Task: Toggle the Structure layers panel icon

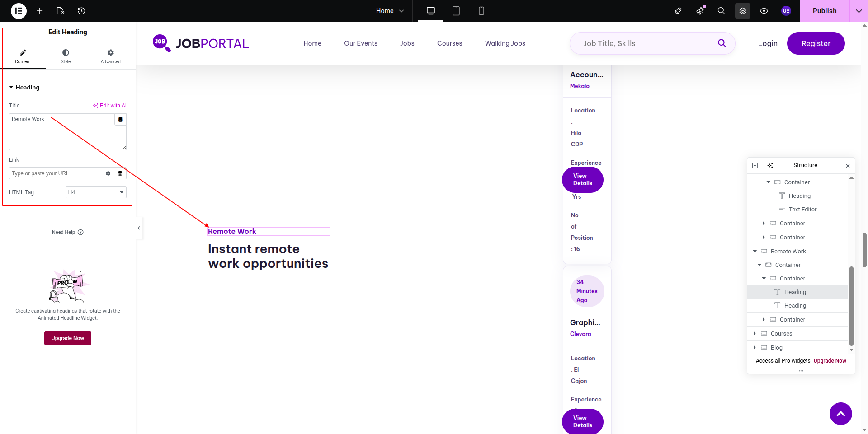Action: coord(742,11)
